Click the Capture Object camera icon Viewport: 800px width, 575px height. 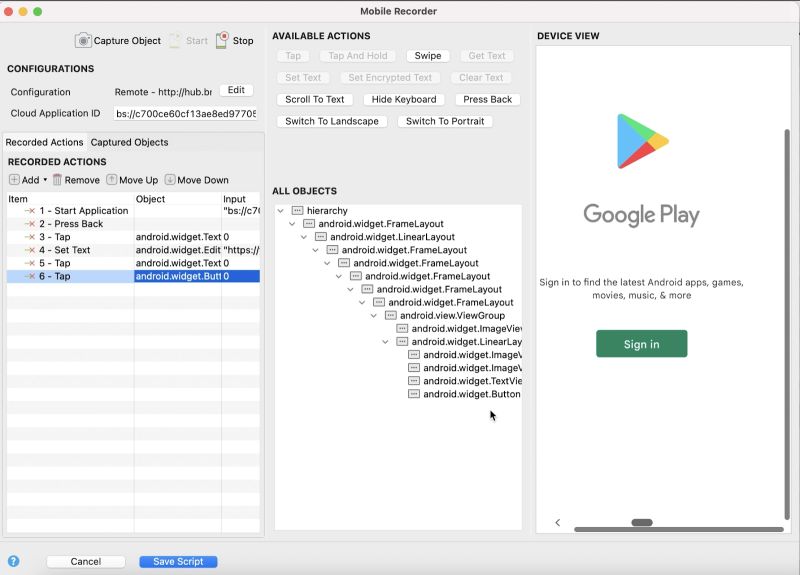(83, 40)
